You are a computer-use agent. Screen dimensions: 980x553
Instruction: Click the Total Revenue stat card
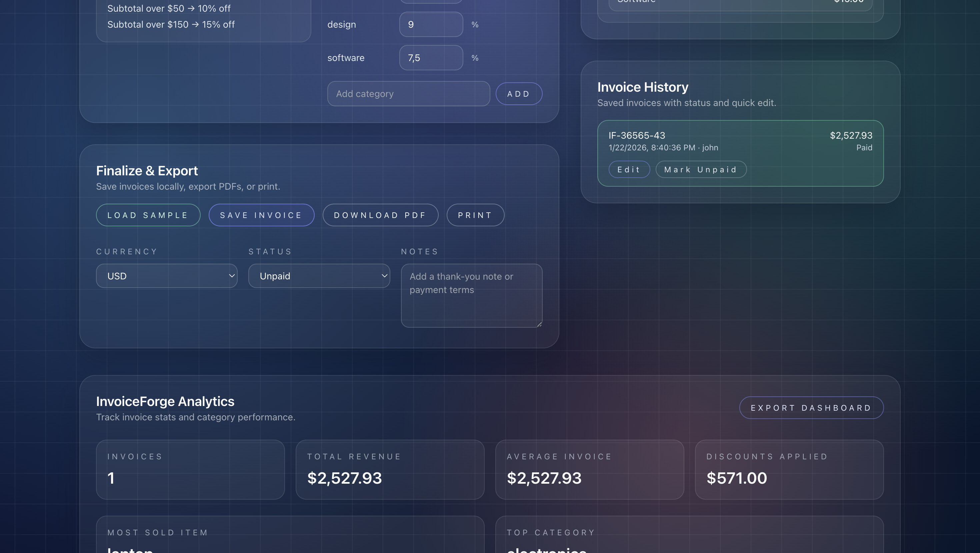point(390,470)
